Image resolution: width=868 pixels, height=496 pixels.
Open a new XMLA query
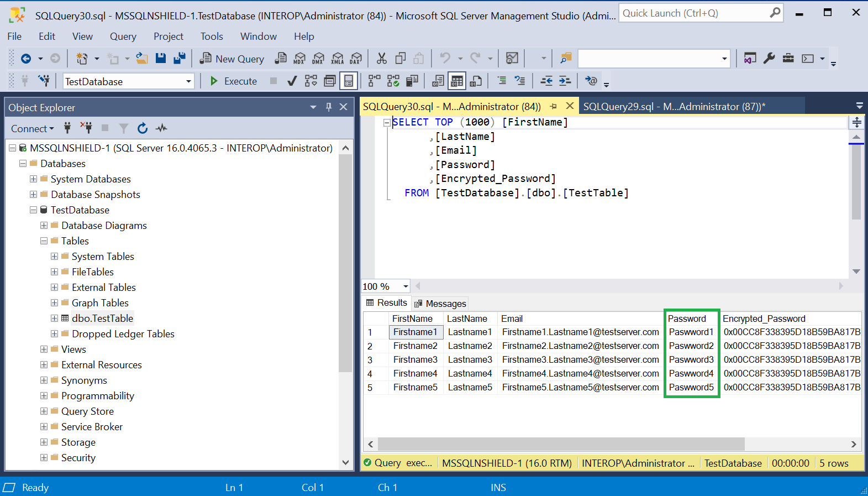[337, 58]
